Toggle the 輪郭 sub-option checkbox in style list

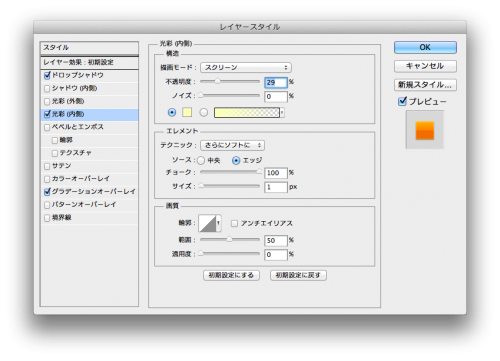[55, 140]
